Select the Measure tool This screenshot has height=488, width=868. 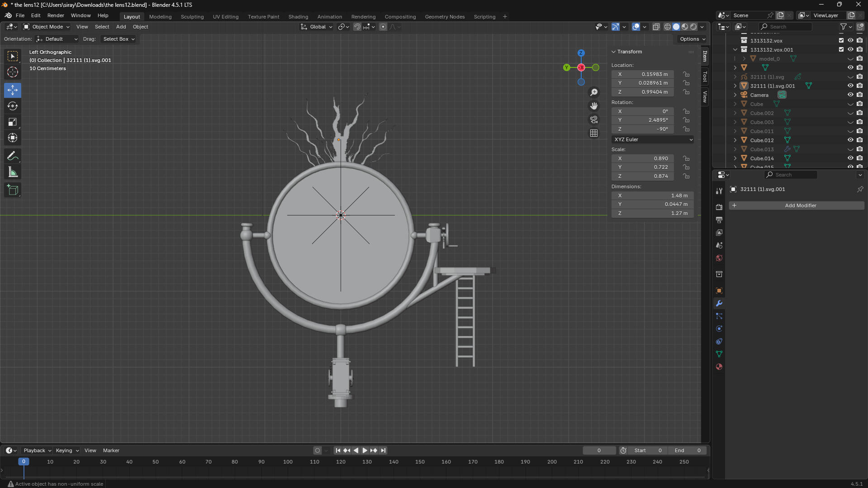[x=12, y=172]
